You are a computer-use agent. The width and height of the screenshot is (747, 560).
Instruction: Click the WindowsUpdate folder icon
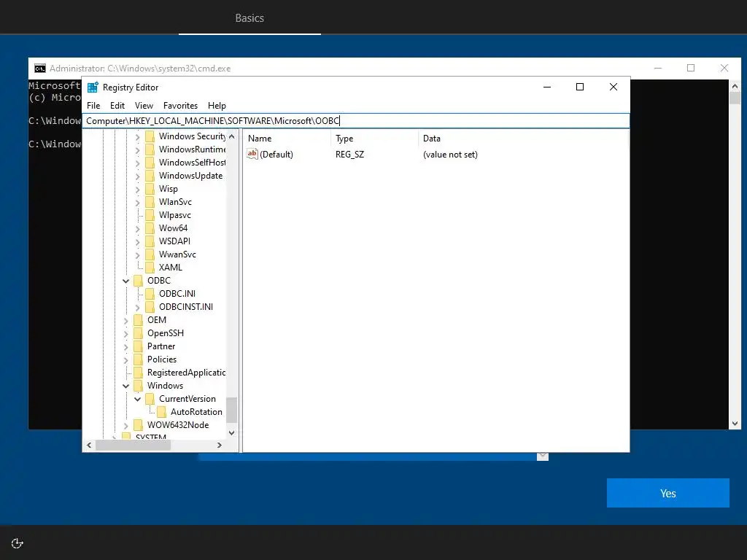coord(150,176)
